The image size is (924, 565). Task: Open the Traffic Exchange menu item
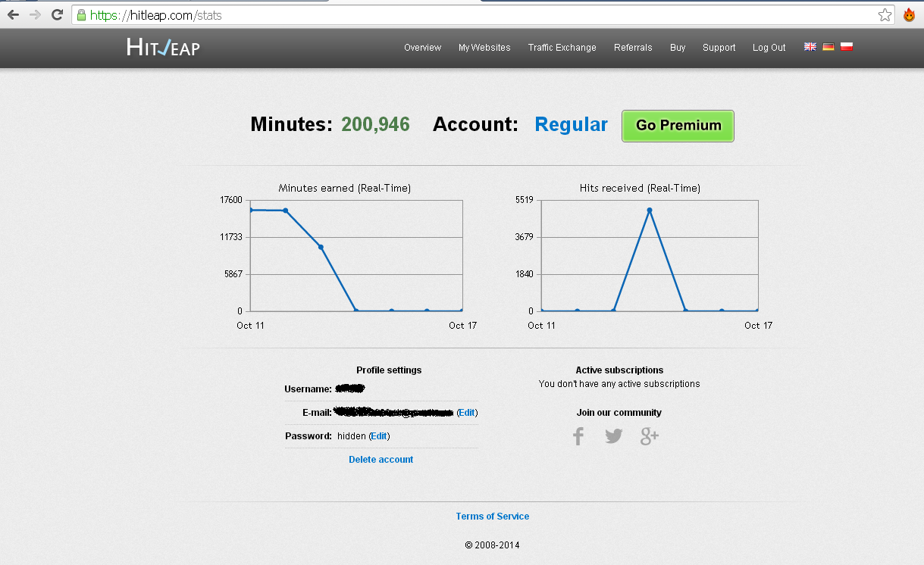pos(562,48)
